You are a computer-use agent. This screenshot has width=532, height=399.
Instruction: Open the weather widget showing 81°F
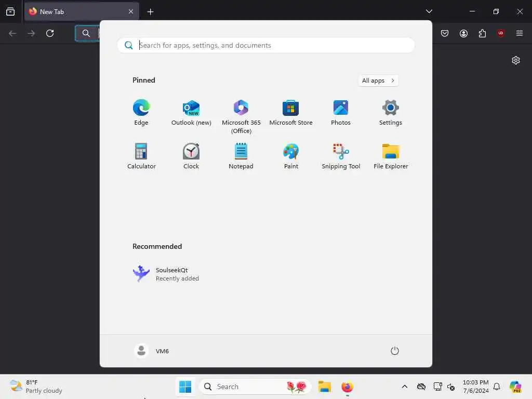[x=36, y=387]
